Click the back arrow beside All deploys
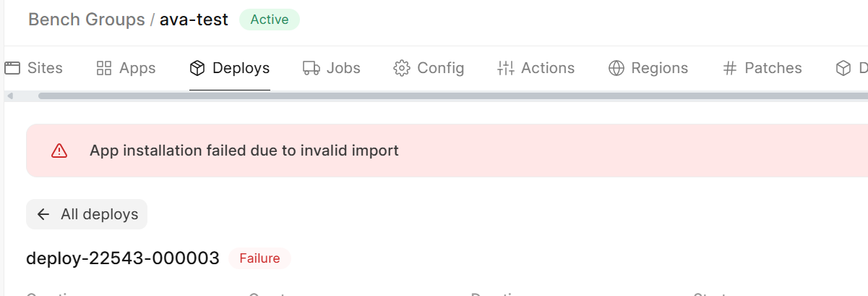868x296 pixels. click(43, 214)
